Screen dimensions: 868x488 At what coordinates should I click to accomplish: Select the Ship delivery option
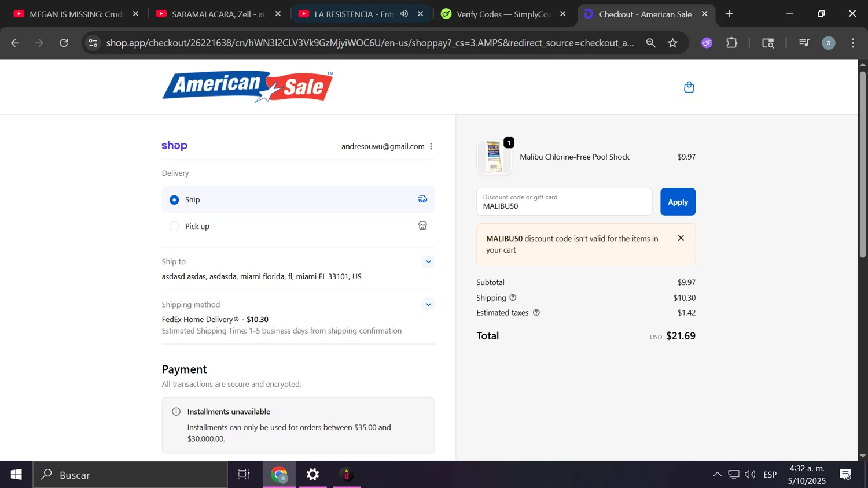pos(298,199)
